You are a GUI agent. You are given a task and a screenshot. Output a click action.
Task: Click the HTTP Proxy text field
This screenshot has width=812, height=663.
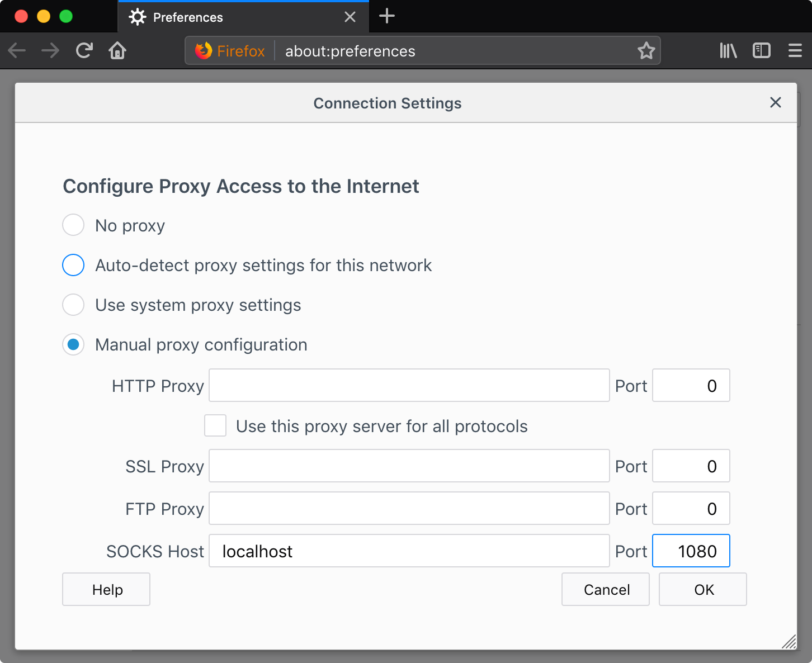click(409, 385)
